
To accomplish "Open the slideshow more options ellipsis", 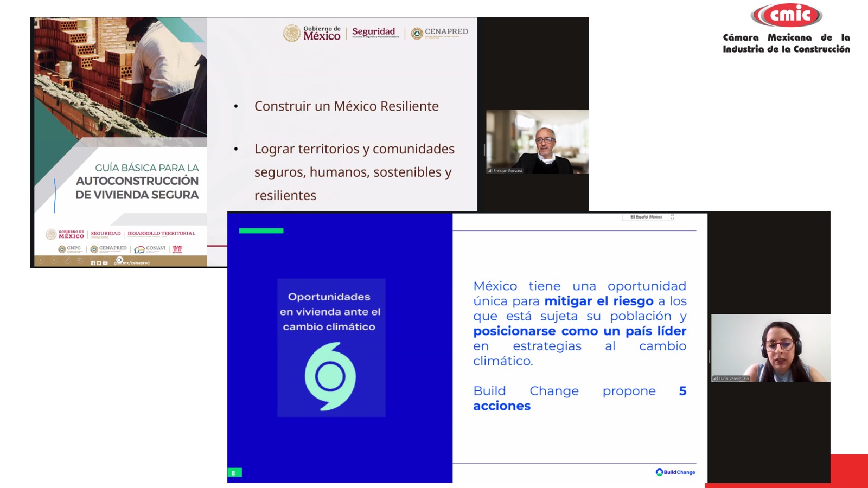I will pyautogui.click(x=133, y=260).
